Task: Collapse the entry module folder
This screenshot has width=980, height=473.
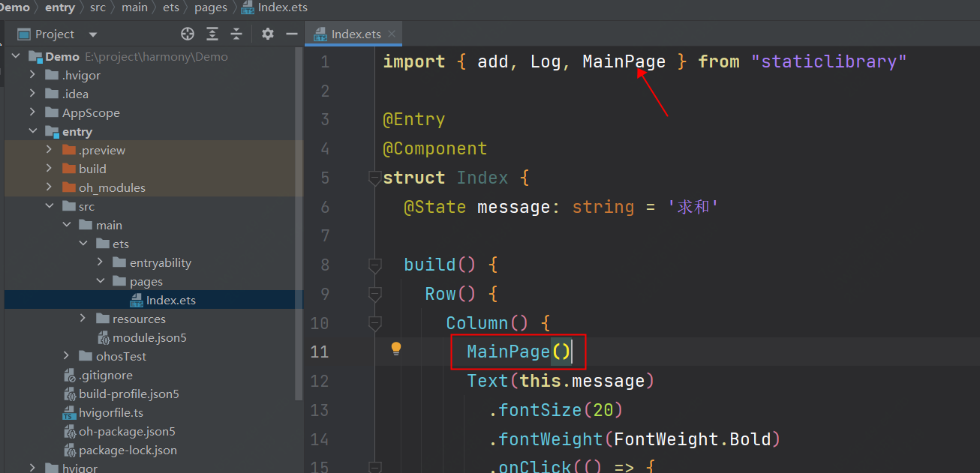Action: 32,131
